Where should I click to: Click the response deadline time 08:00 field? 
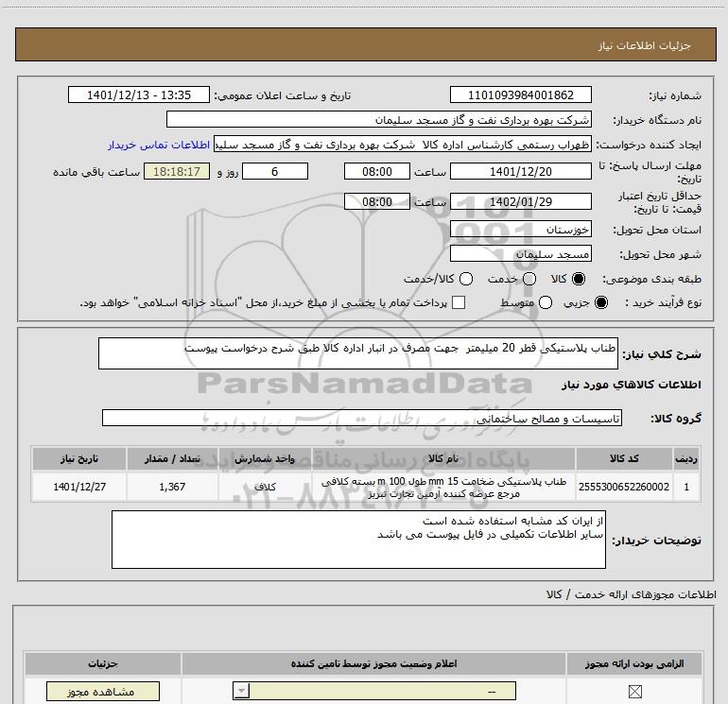pos(377,171)
